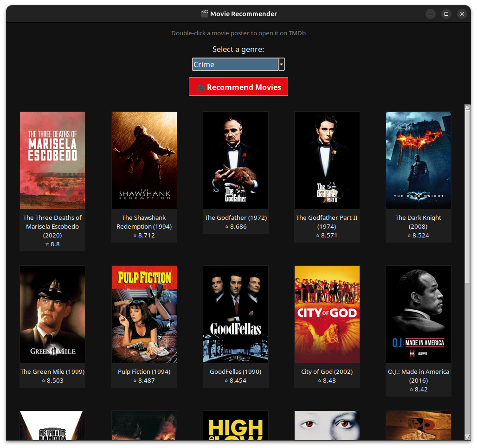Screen dimensions: 477x448
Task: Select the GoodFellas poster
Action: (x=236, y=314)
